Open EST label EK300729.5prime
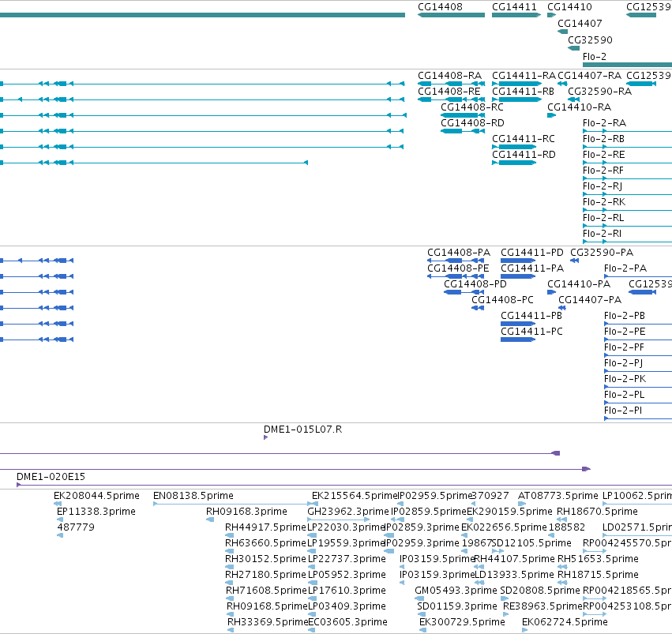This screenshot has width=672, height=634. (x=463, y=622)
